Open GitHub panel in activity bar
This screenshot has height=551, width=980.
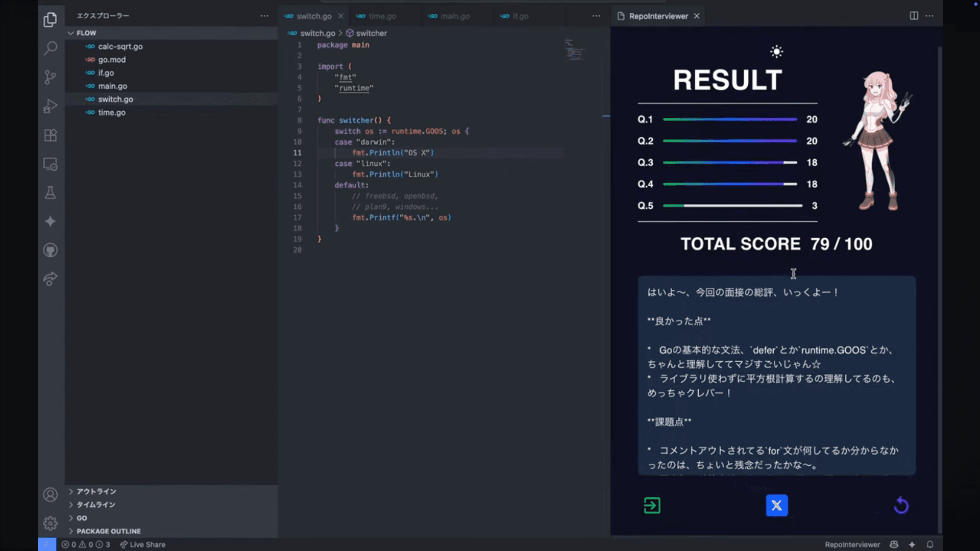click(x=50, y=250)
